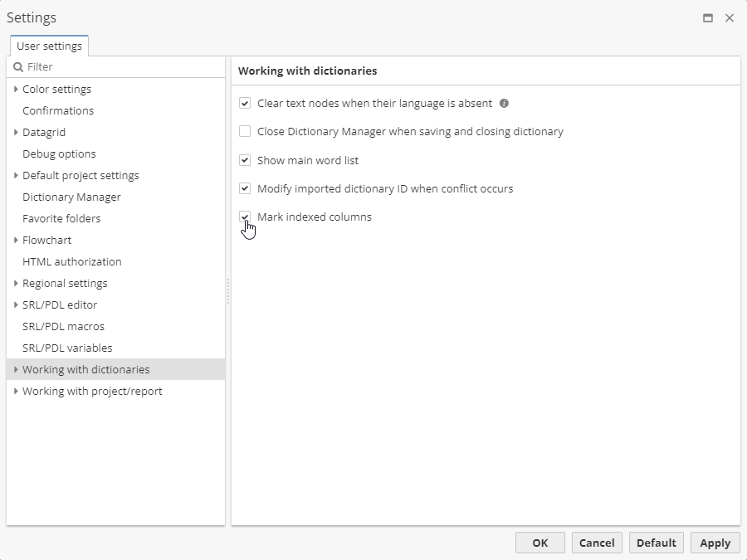Enable Close Dictionary Manager when saving
The height and width of the screenshot is (560, 747).
[245, 131]
